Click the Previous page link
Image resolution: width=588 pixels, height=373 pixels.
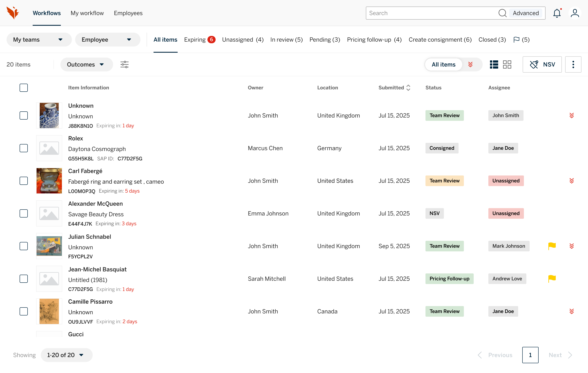coord(500,355)
